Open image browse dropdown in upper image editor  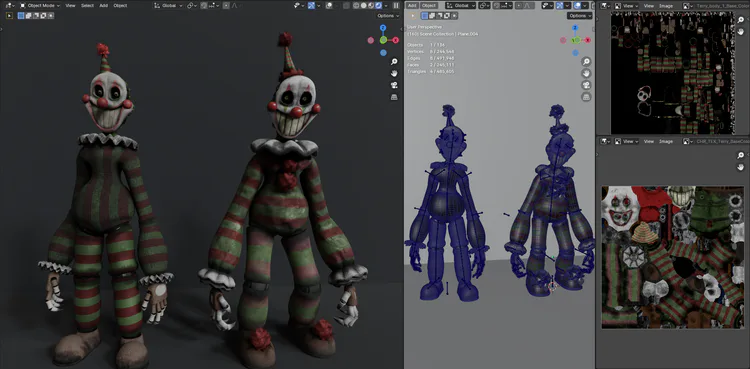click(688, 6)
